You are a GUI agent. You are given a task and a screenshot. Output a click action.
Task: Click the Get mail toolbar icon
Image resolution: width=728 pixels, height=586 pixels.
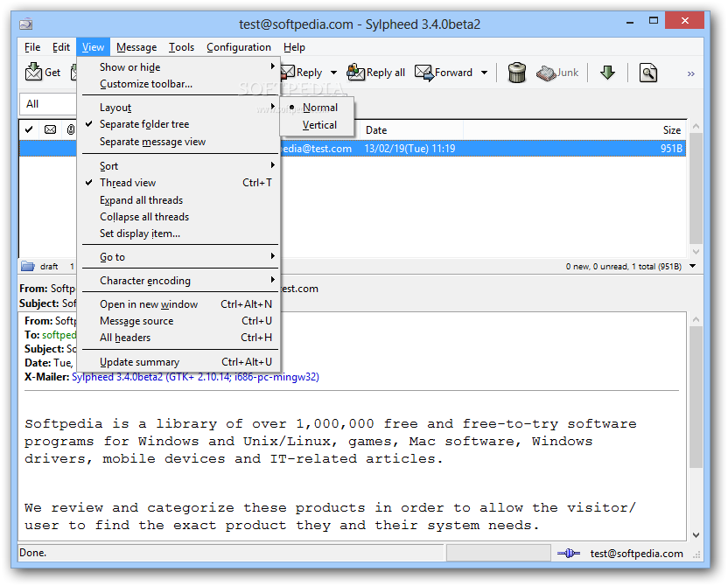33,73
